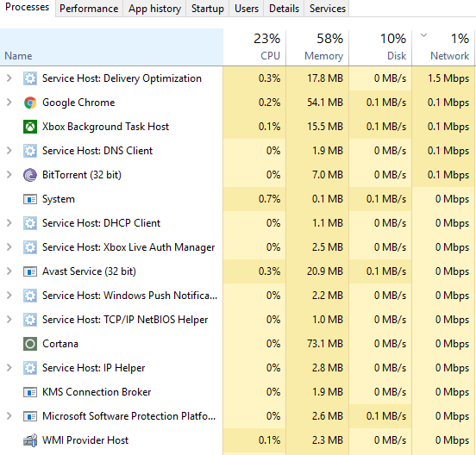Expand Service Host: TCP/IP NetBIOS Helper

[x=9, y=320]
